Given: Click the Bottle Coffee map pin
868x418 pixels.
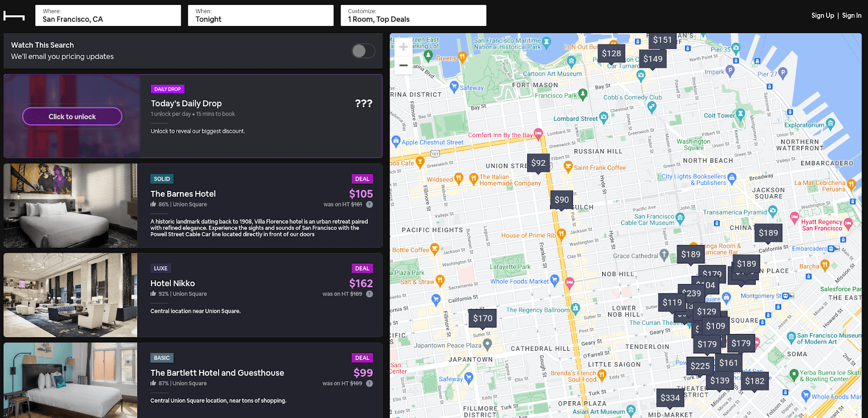Looking at the screenshot, I should tap(434, 249).
